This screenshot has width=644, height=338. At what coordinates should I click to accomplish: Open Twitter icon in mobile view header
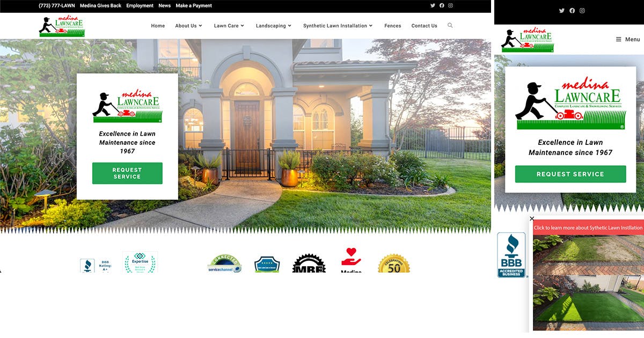click(562, 11)
